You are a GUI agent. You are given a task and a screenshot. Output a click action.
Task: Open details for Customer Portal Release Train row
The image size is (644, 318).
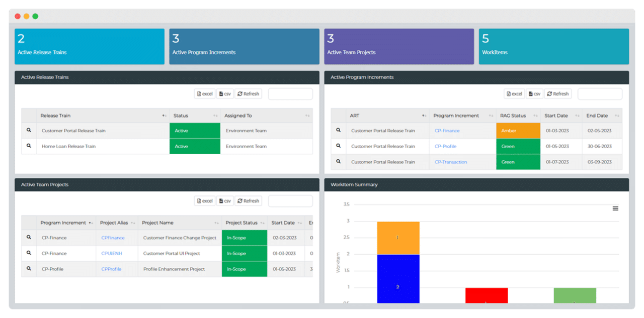tap(29, 131)
